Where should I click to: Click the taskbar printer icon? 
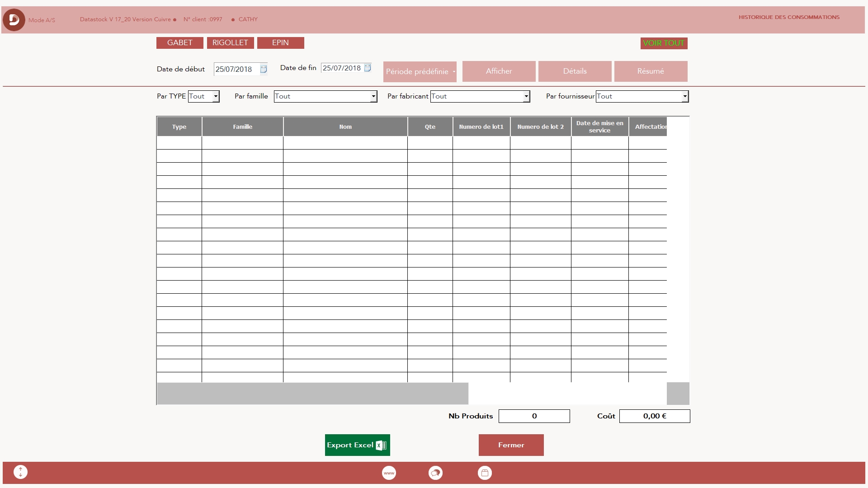484,473
